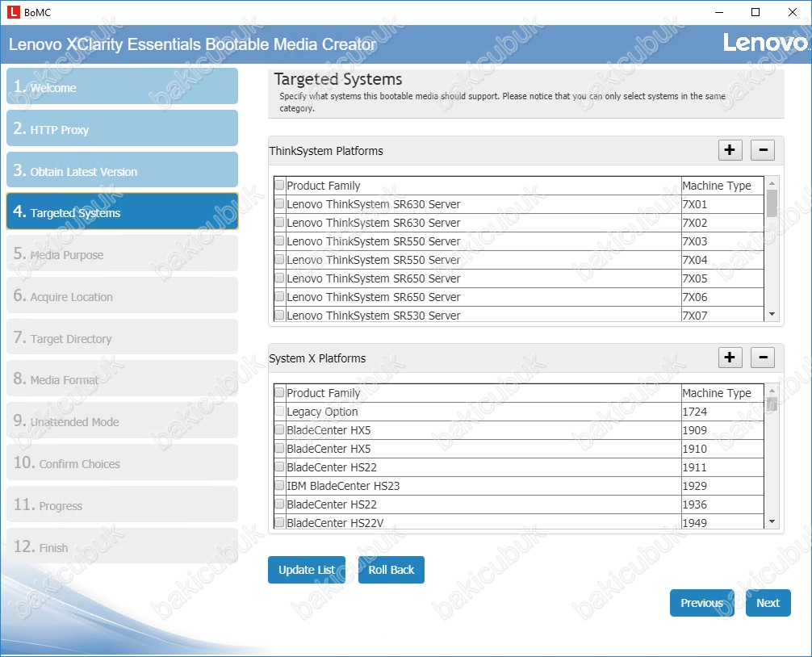
Task: Click the minus icon in System X Platforms
Action: pyautogui.click(x=763, y=358)
